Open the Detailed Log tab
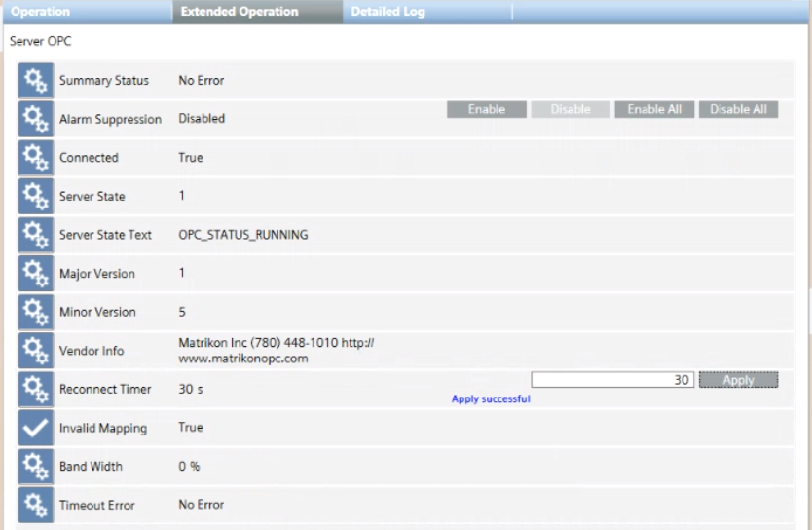This screenshot has height=530, width=812. pos(388,12)
